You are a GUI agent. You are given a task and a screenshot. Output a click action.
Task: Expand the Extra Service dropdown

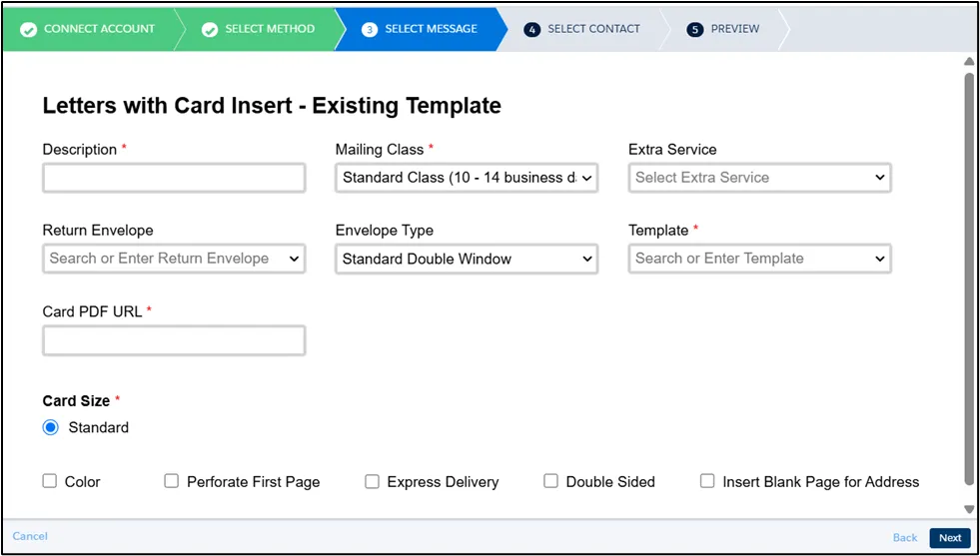coord(759,178)
